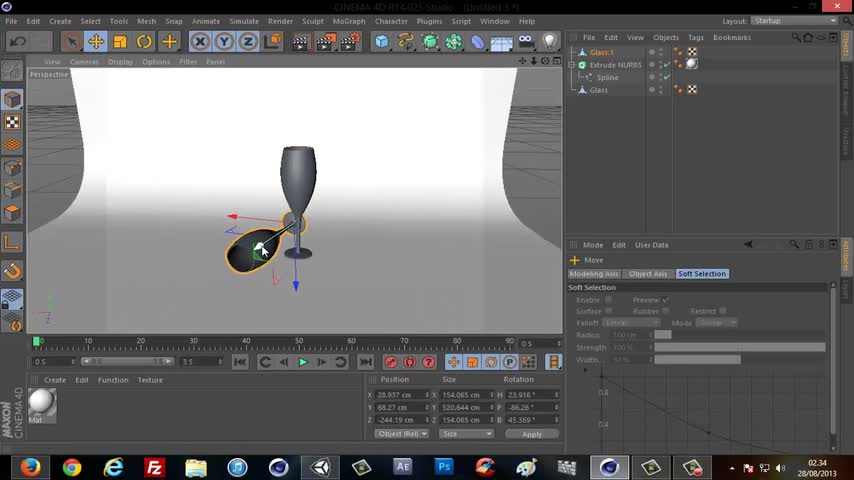Viewport: 854px width, 480px height.
Task: Adjust the Strength slider
Action: pyautogui.click(x=740, y=347)
